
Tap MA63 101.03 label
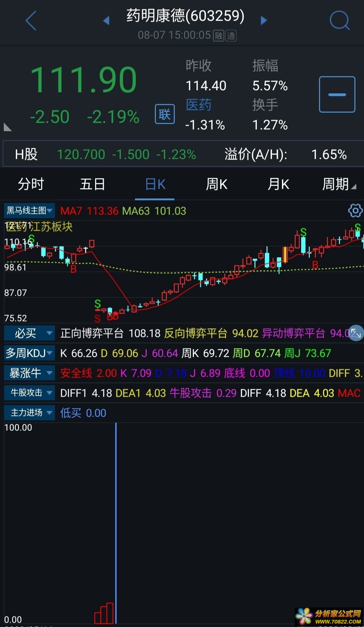tap(154, 211)
